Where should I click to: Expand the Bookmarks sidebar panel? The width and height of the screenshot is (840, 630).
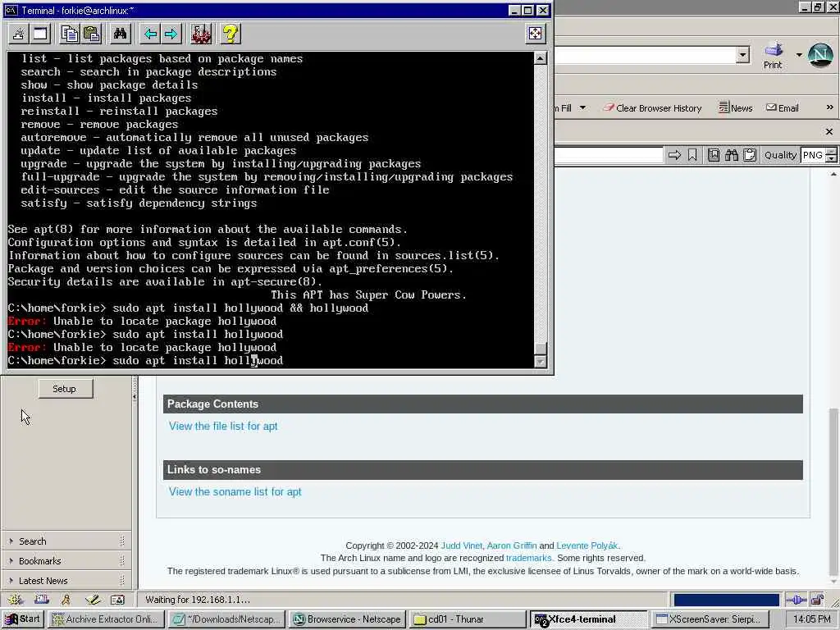[66, 561]
